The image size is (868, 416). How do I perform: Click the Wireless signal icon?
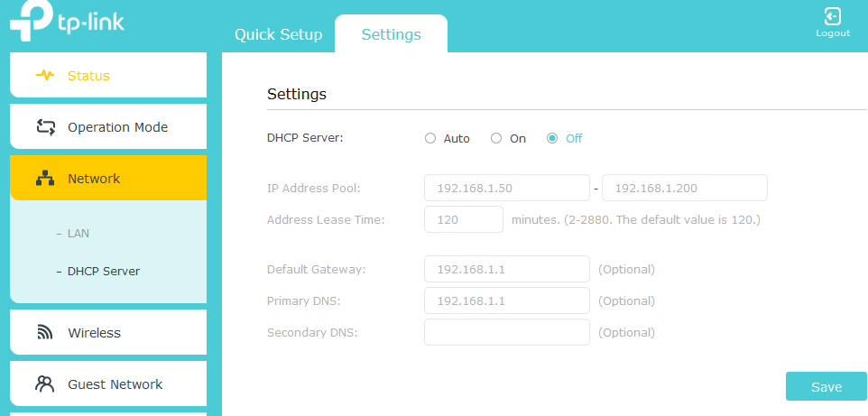tap(45, 332)
